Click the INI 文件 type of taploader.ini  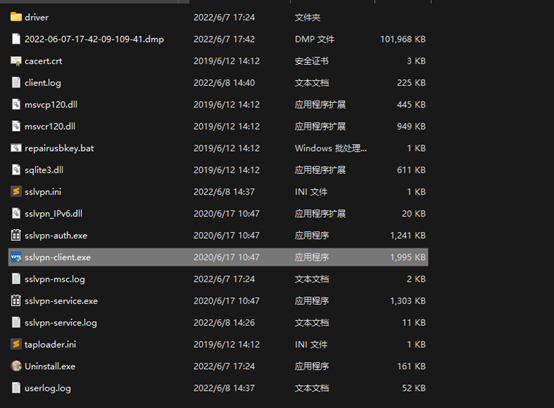[x=311, y=344]
